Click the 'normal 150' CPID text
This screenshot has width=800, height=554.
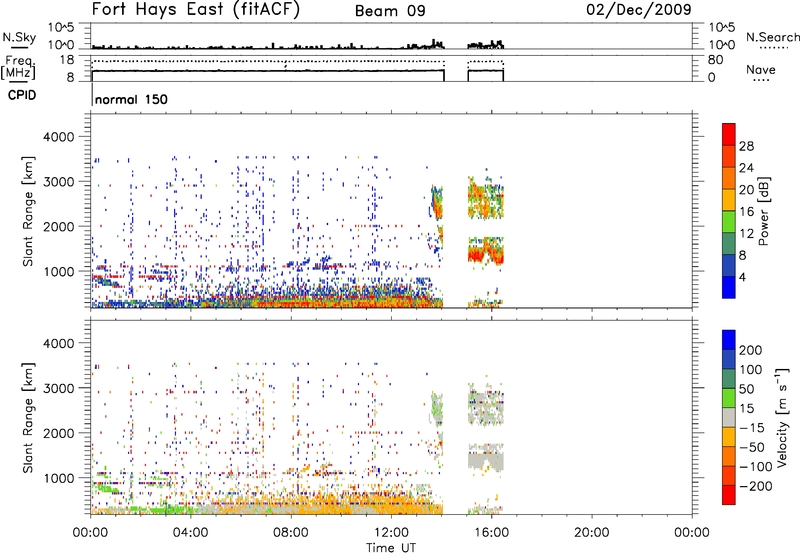(131, 99)
